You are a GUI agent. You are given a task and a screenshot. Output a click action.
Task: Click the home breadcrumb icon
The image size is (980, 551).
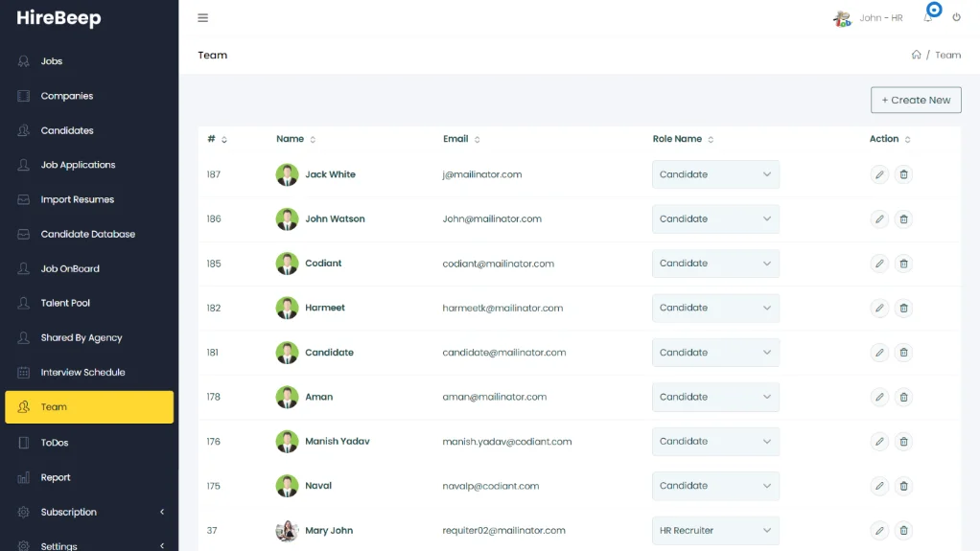point(916,56)
